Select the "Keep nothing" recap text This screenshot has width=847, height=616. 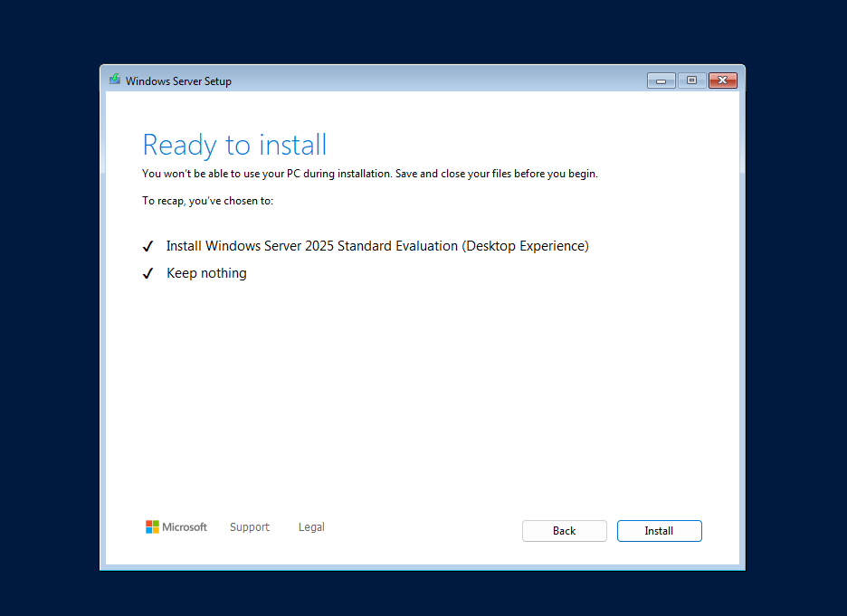pos(206,273)
